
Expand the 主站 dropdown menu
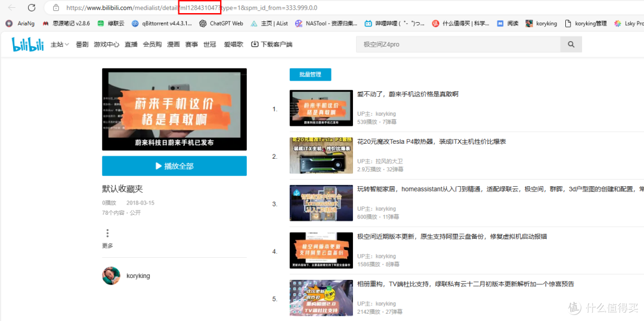point(60,44)
